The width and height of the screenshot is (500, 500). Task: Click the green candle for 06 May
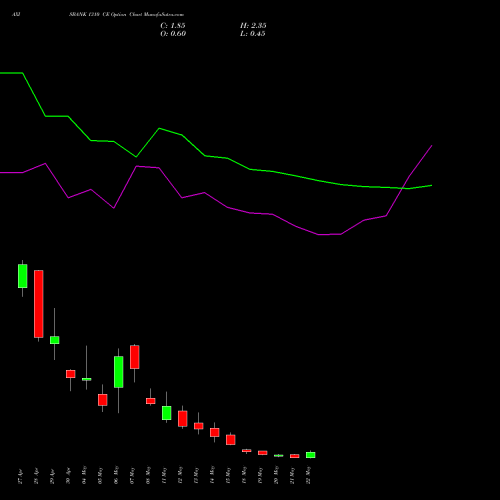tap(118, 372)
